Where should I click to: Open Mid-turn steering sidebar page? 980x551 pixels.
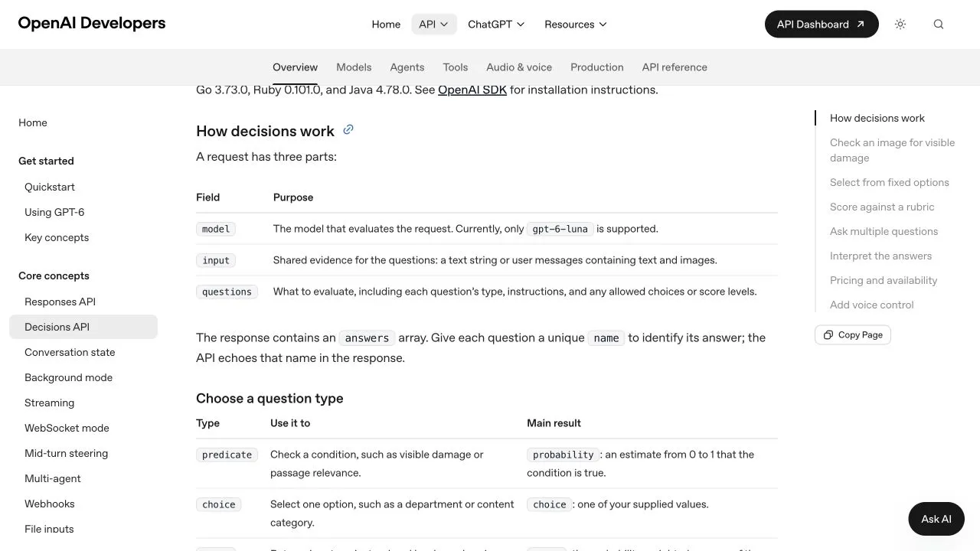point(66,453)
